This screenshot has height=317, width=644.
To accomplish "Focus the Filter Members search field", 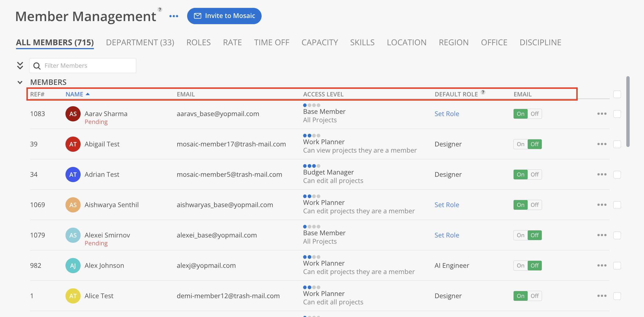I will pyautogui.click(x=83, y=66).
